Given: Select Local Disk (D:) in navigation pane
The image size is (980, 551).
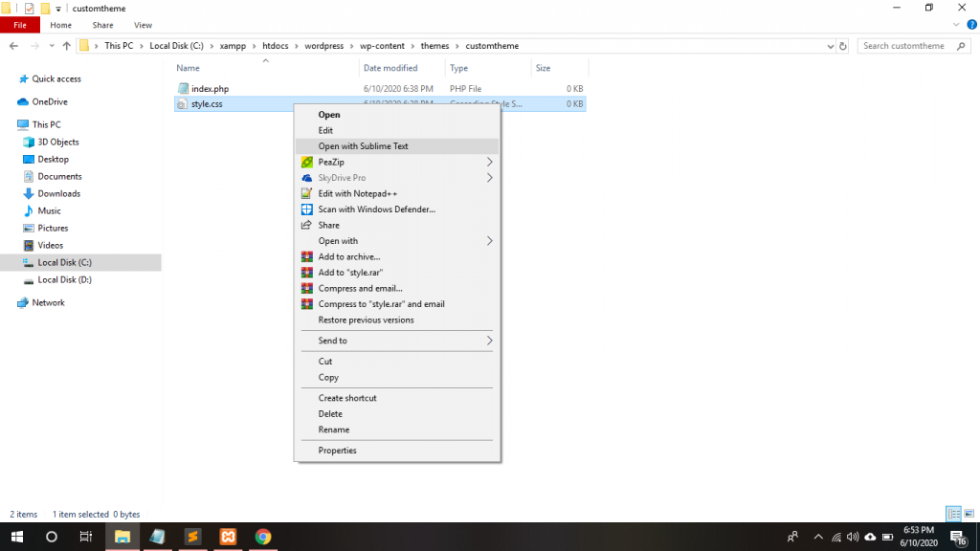Looking at the screenshot, I should point(64,280).
